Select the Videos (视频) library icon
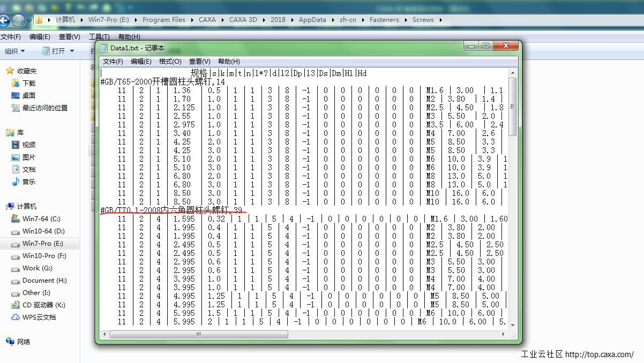The height and width of the screenshot is (363, 644). click(x=16, y=145)
